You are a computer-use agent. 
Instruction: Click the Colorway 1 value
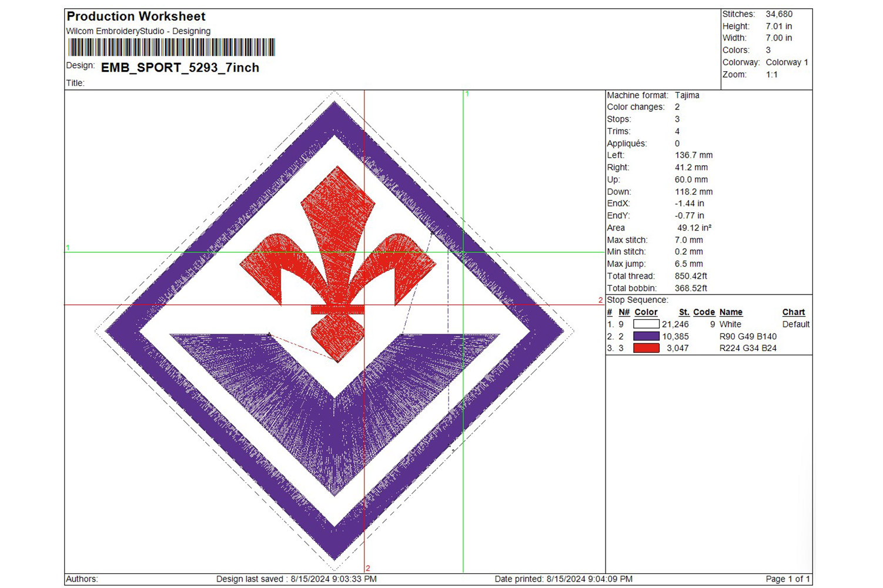tap(787, 62)
